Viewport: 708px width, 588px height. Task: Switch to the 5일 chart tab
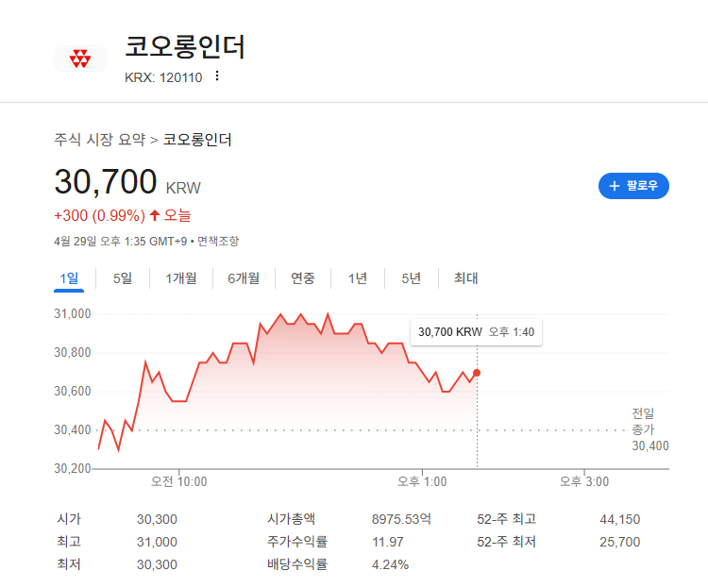[123, 278]
